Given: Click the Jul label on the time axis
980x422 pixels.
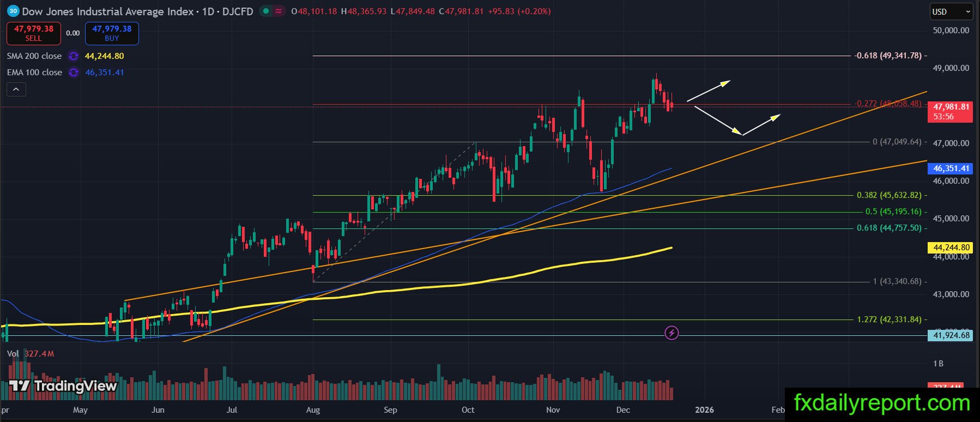Looking at the screenshot, I should pyautogui.click(x=232, y=410).
